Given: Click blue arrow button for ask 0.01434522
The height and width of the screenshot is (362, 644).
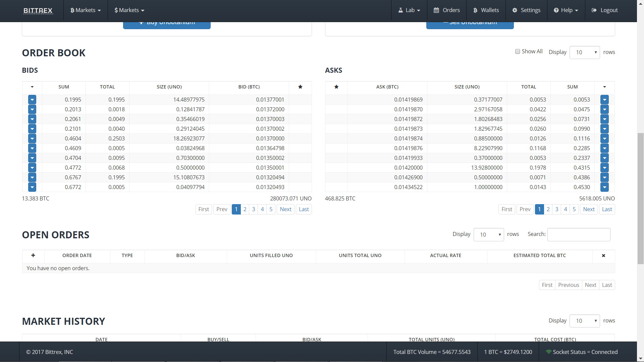Looking at the screenshot, I should click(x=604, y=187).
